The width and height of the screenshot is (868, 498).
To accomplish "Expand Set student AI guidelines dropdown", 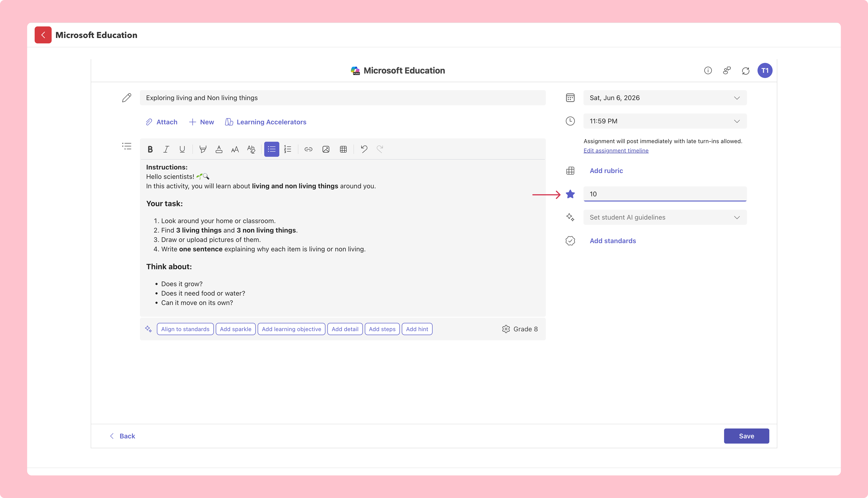I will 665,217.
